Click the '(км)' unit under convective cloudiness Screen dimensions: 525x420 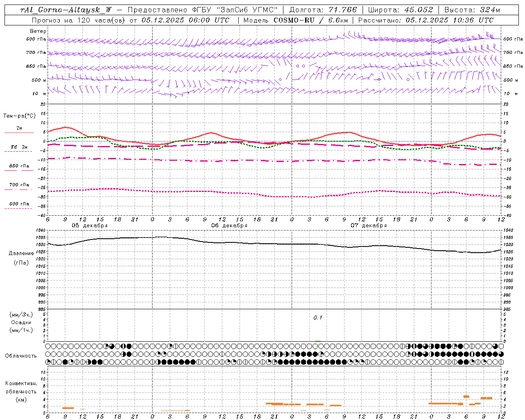click(x=21, y=399)
